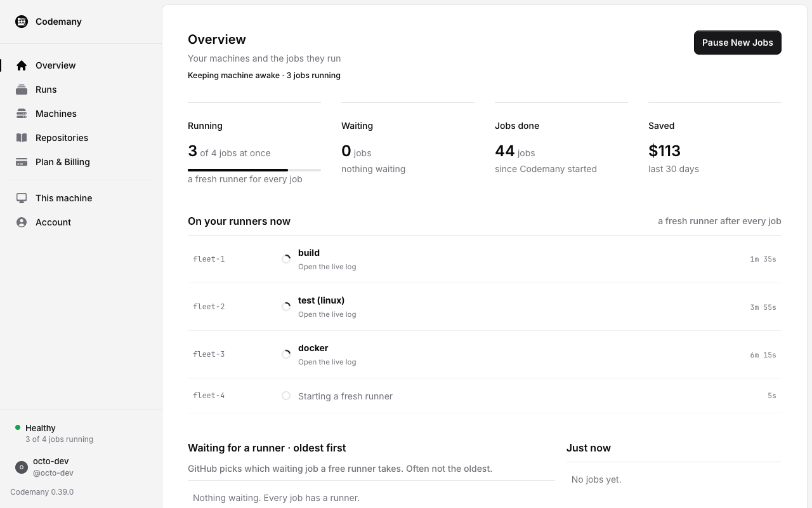Open the live log for test (linux)

(x=327, y=314)
